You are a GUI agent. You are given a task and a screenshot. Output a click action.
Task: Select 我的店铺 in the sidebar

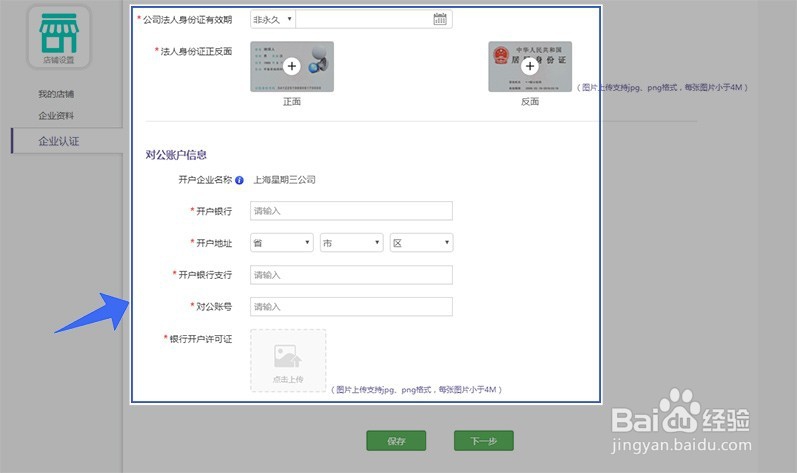click(56, 94)
